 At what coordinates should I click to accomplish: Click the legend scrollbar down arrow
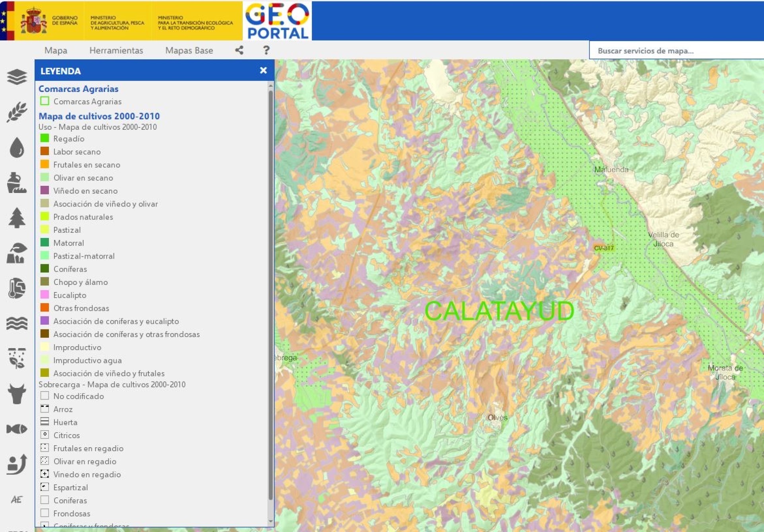(271, 521)
